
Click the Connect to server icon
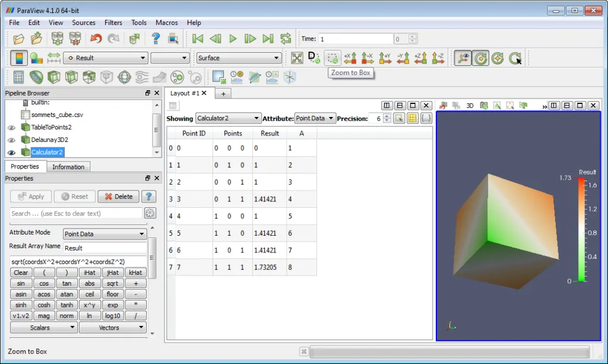point(57,39)
